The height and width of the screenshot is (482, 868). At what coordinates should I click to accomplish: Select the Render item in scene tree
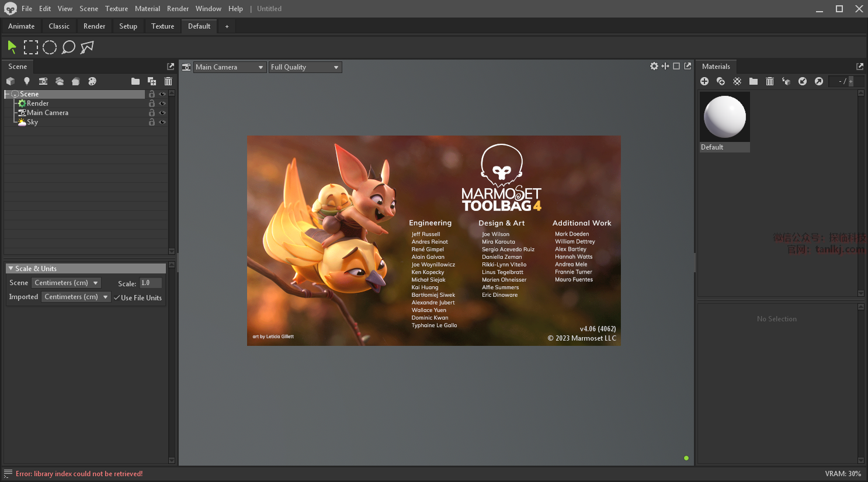pos(37,103)
